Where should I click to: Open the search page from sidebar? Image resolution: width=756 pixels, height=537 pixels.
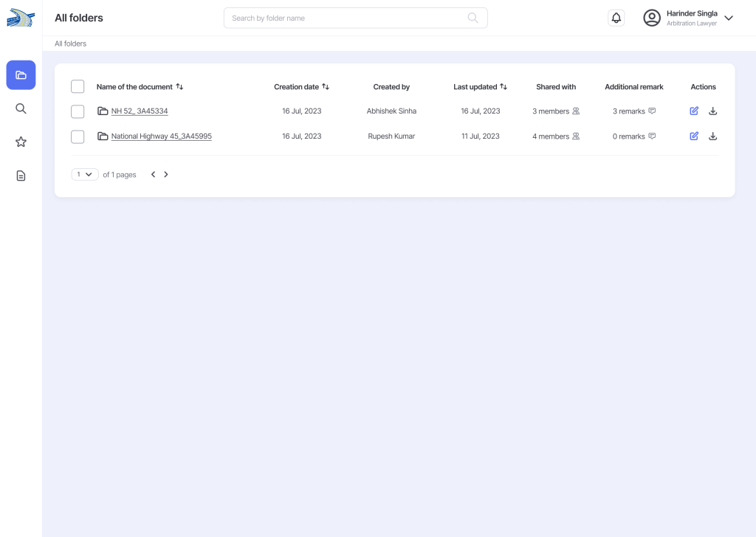21,108
